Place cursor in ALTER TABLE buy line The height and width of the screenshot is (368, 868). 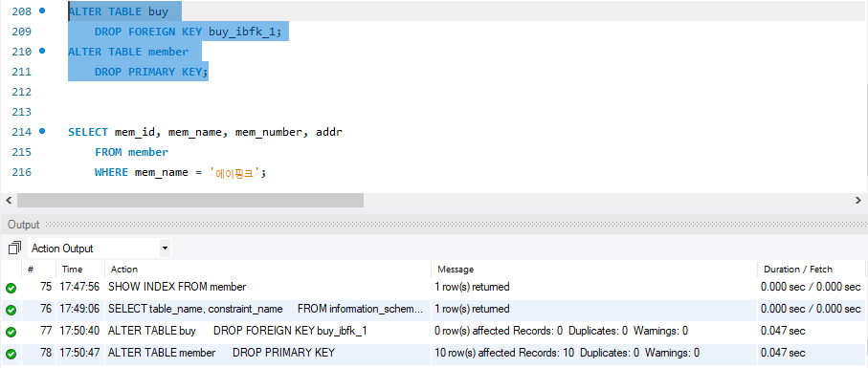pos(118,11)
